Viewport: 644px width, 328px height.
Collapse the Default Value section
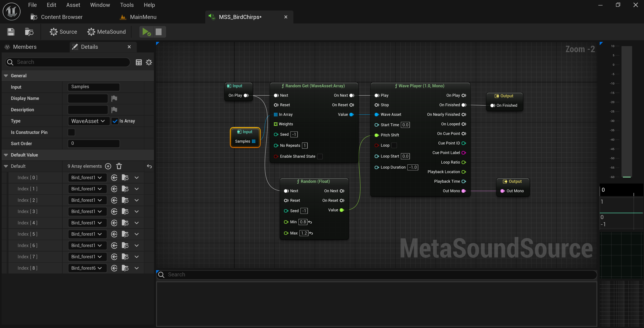click(x=6, y=155)
